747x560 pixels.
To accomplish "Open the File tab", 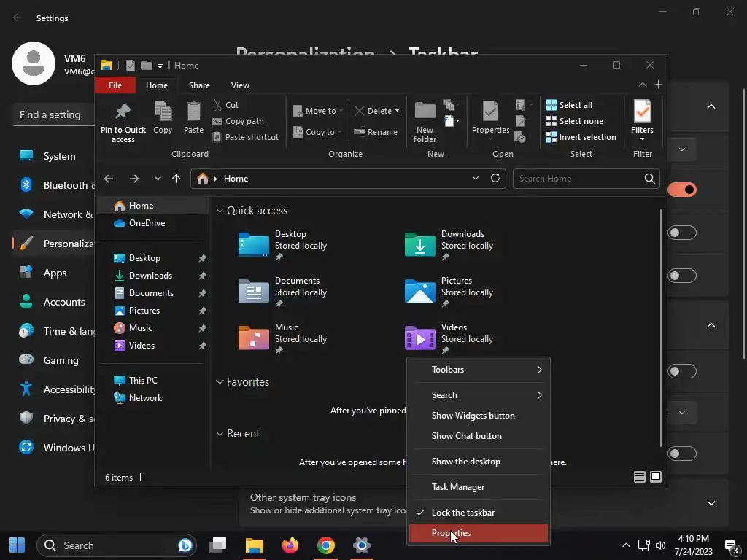I will [115, 85].
